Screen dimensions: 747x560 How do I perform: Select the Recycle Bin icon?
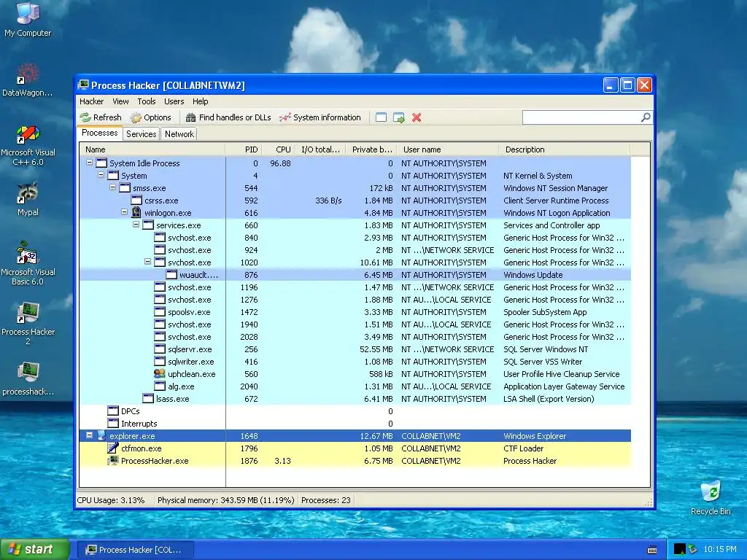pyautogui.click(x=711, y=497)
